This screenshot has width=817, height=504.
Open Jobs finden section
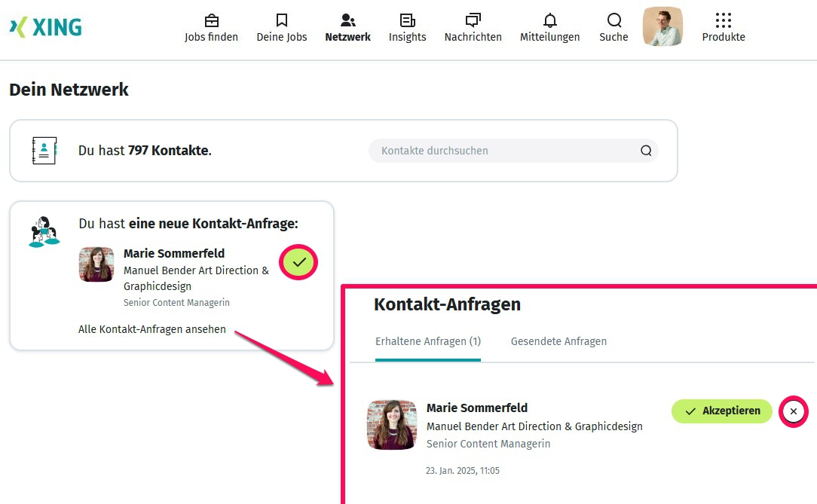tap(211, 26)
